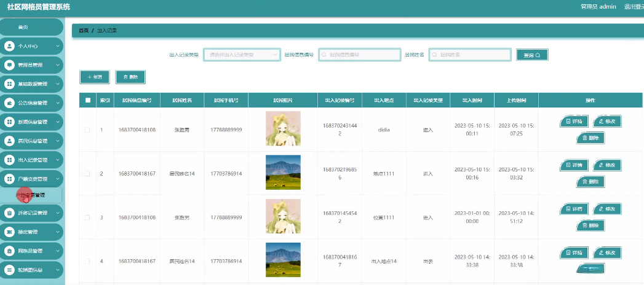
Task: Check the checkbox for row 3
Action: point(87,217)
